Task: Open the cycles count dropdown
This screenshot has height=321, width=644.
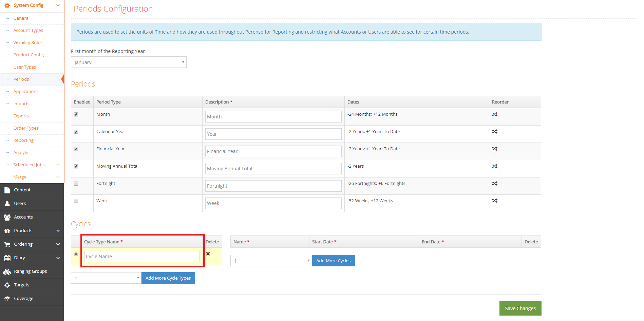Action: tap(271, 261)
